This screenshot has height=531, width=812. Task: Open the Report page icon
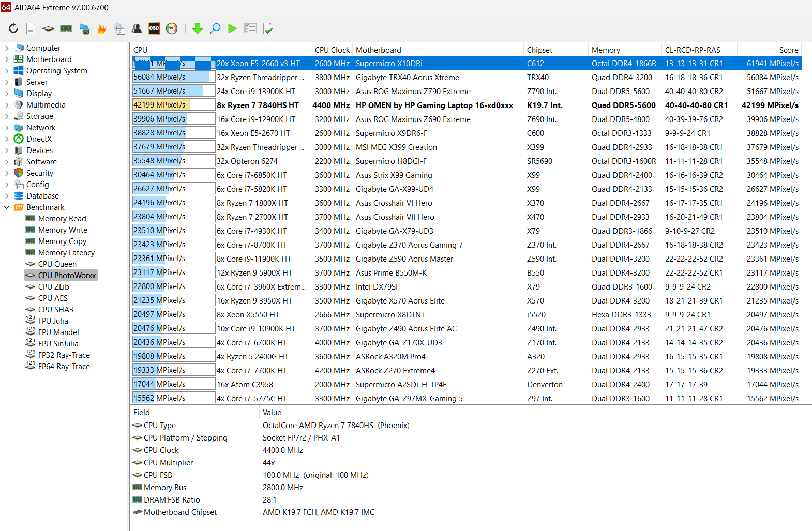point(31,28)
